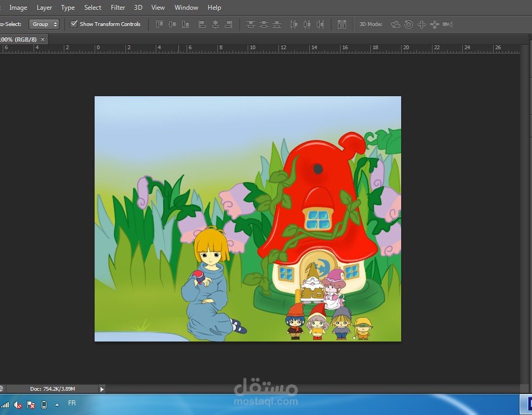Image resolution: width=532 pixels, height=415 pixels.
Task: Click Distribute bottom edges icon
Action: 277,24
